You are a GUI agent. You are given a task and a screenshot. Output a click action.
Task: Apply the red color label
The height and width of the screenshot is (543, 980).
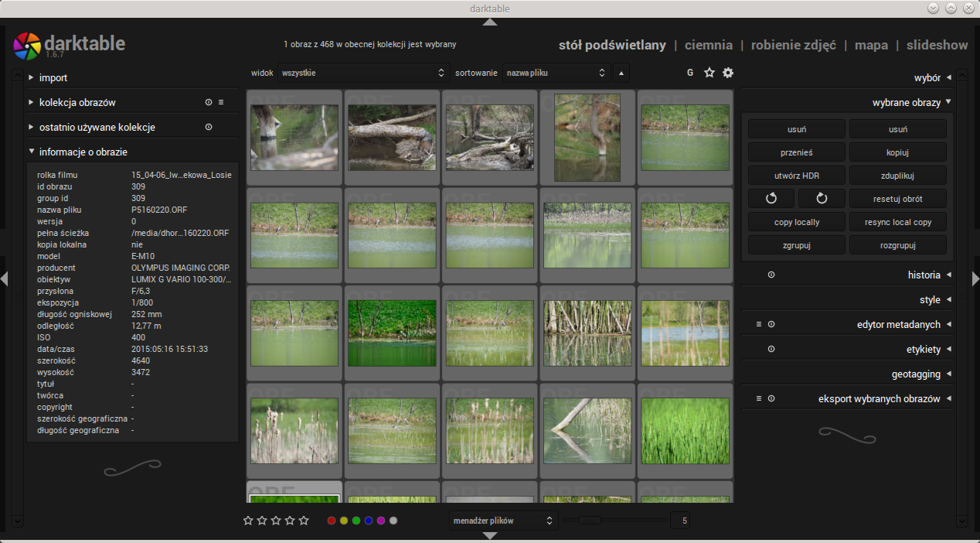pyautogui.click(x=332, y=521)
